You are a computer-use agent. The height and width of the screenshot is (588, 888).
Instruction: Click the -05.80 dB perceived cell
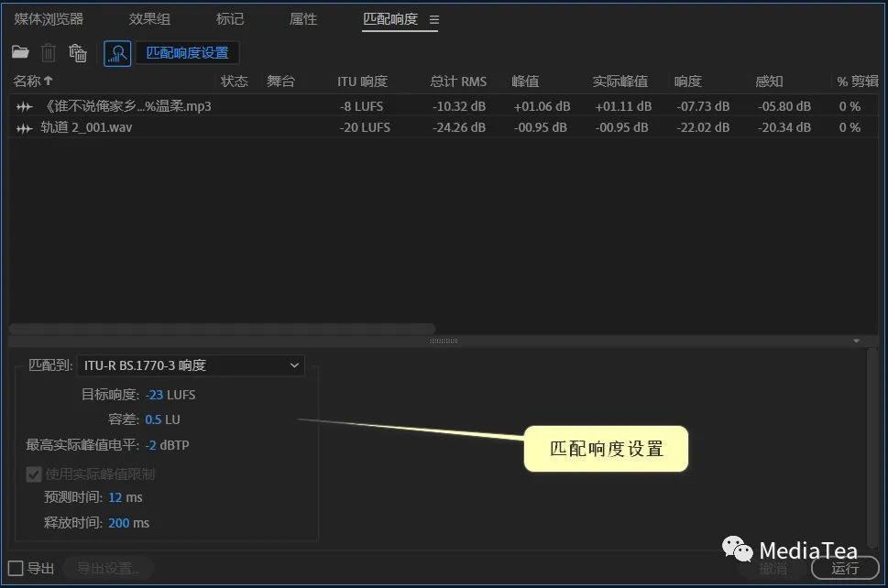[x=784, y=106]
